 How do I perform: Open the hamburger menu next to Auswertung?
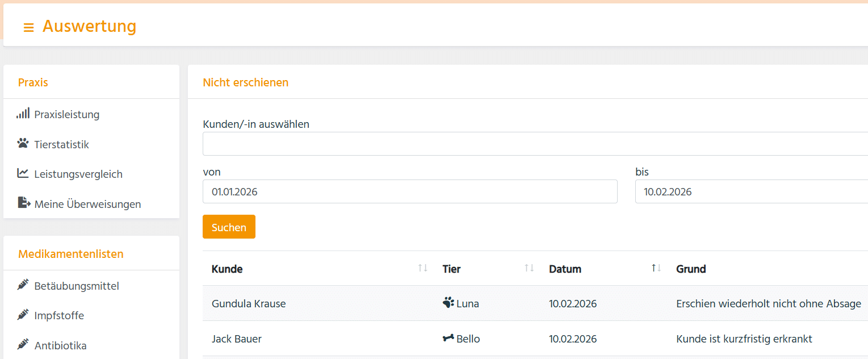coord(28,27)
